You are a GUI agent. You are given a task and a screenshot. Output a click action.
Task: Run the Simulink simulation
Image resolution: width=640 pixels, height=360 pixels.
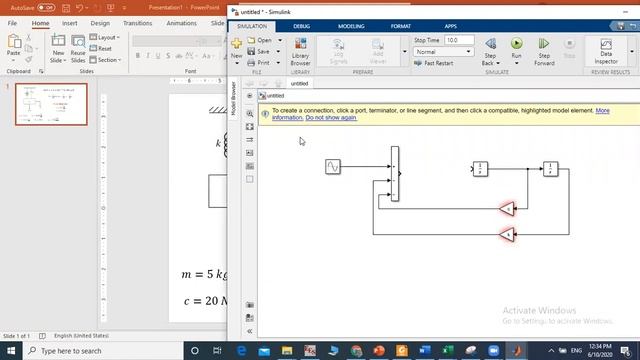516,43
